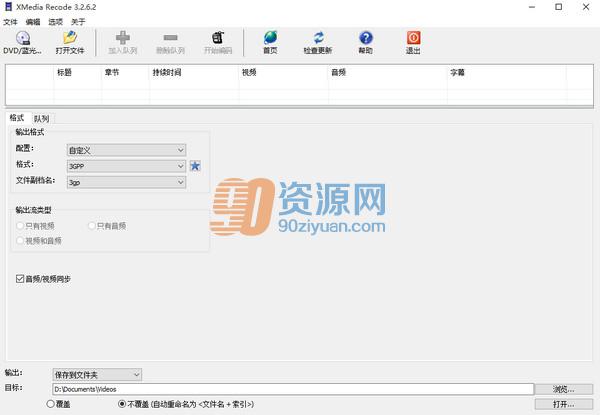Select the 只有视频 radio button
The width and height of the screenshot is (600, 415).
pos(20,226)
